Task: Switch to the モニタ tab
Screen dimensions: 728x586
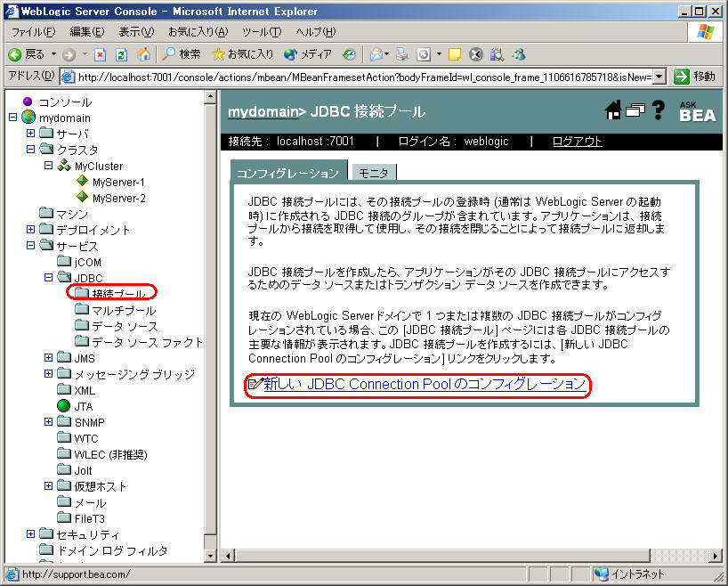Action: point(374,173)
